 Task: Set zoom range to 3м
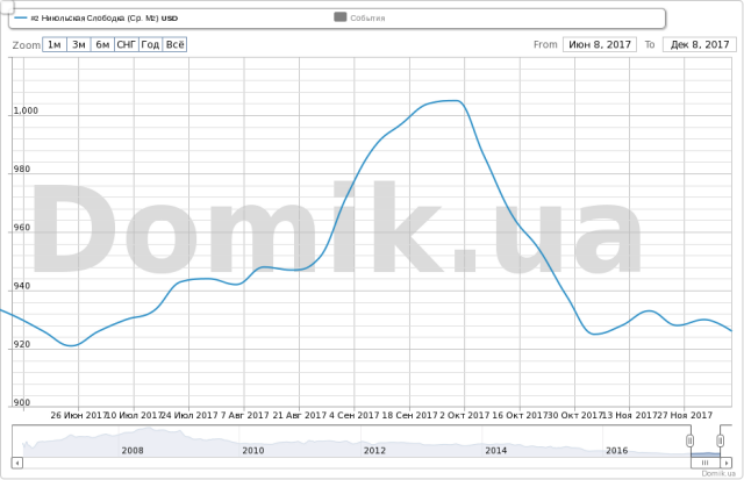(x=79, y=45)
